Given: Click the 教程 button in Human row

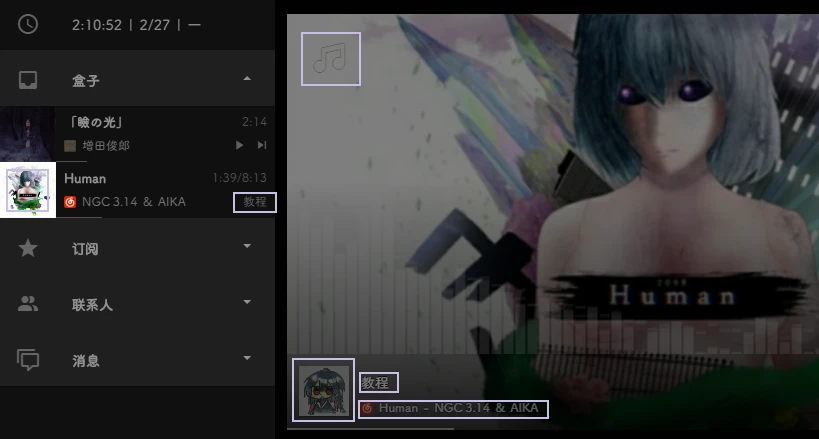Looking at the screenshot, I should (x=255, y=202).
